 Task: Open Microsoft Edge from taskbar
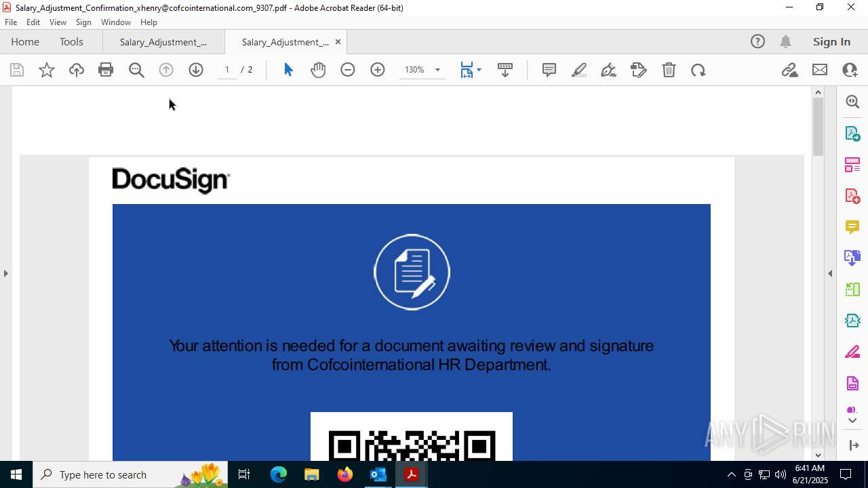pos(279,474)
